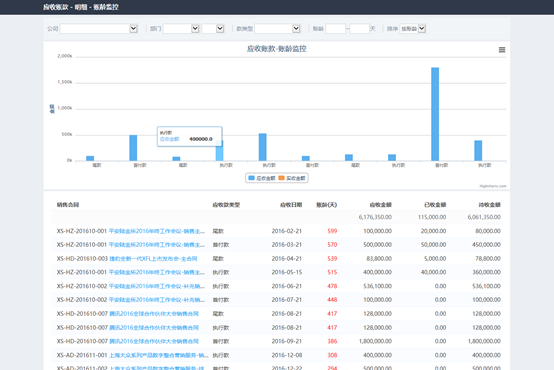Click the red aging value 539

(x=332, y=259)
